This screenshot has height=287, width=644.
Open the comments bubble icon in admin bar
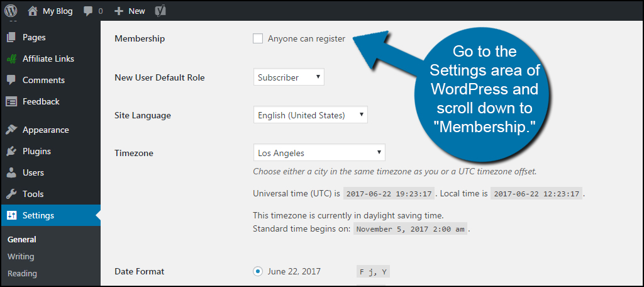pyautogui.click(x=88, y=11)
